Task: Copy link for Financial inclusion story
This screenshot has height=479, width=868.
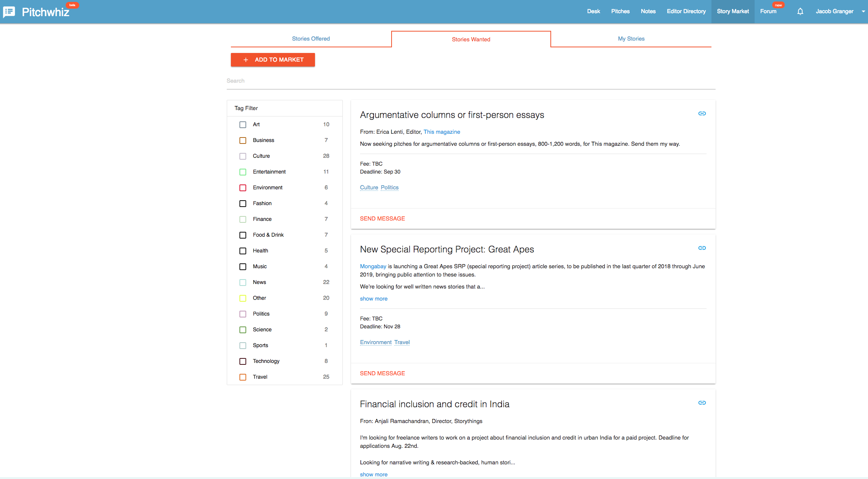Action: [702, 403]
